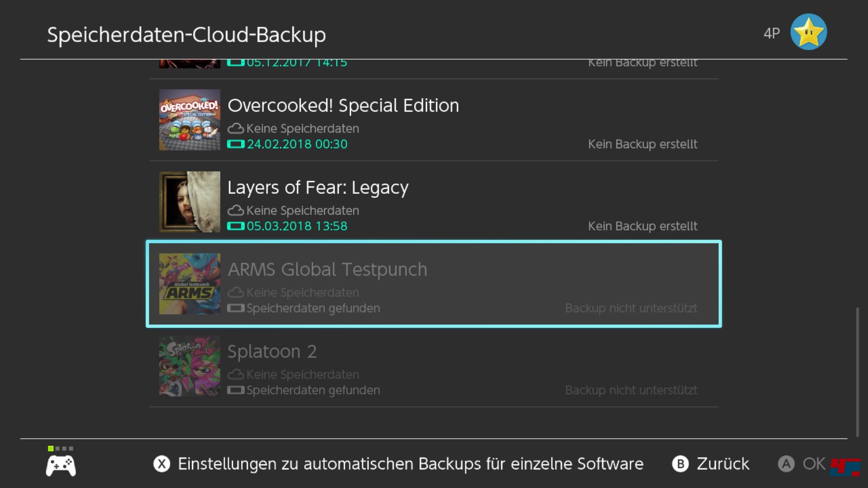Screen dimensions: 868x488
Task: Select the Splatoon 2 list entry
Action: (x=433, y=366)
